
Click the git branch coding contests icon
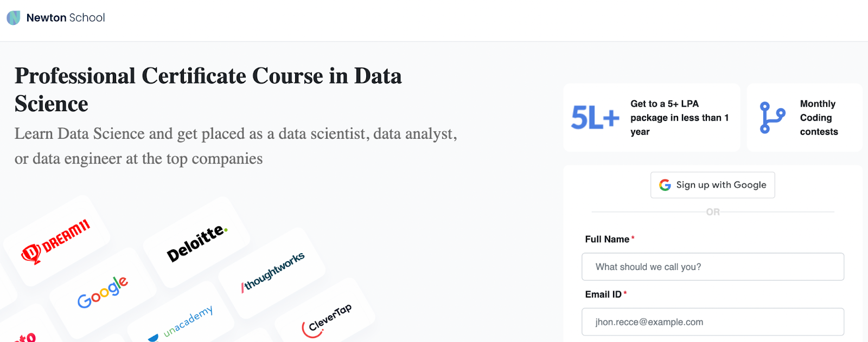[x=772, y=118]
